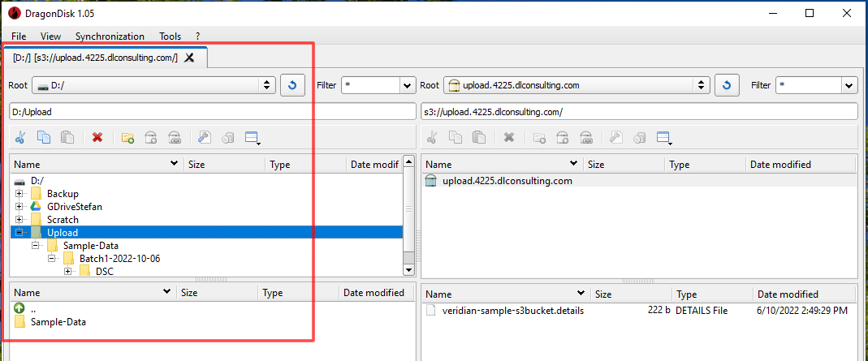Select Batch1-2022-10-06 folder in tree
This screenshot has width=868, height=361.
click(119, 258)
